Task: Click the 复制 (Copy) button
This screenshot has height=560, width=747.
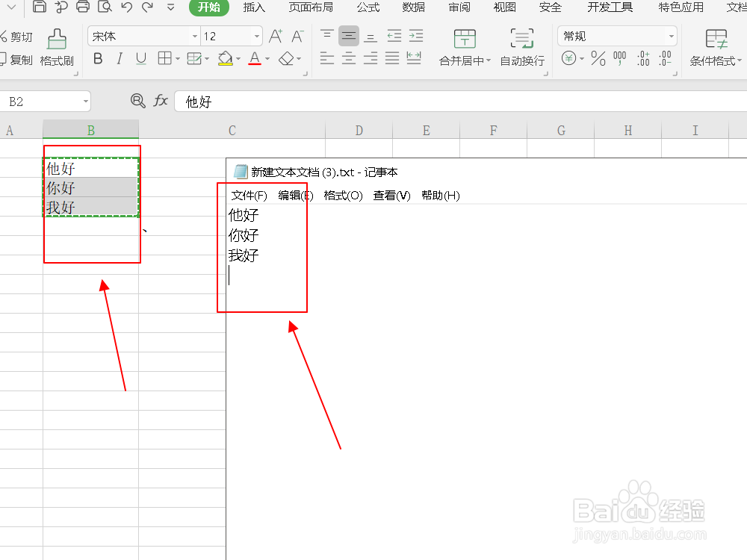Action: click(x=21, y=60)
